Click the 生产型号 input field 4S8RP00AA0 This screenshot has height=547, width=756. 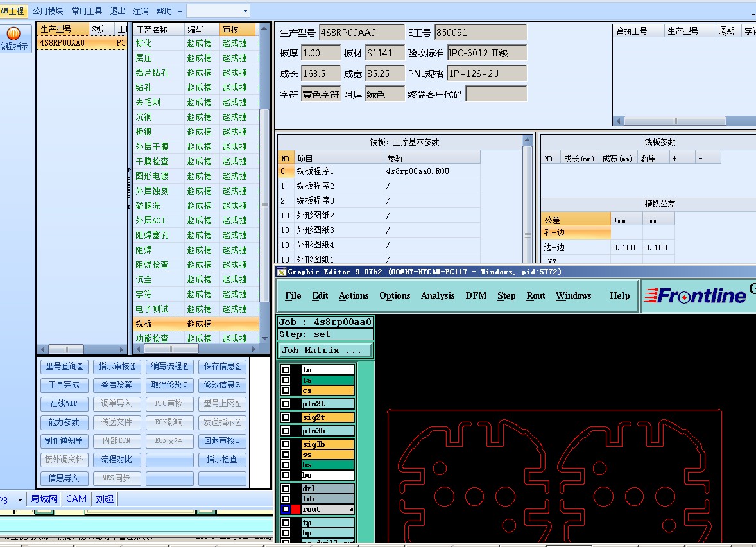point(362,32)
